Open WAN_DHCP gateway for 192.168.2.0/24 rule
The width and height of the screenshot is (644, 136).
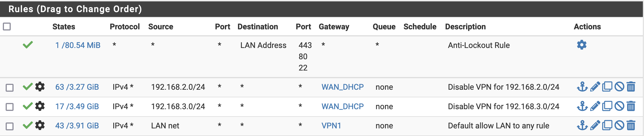coord(342,87)
